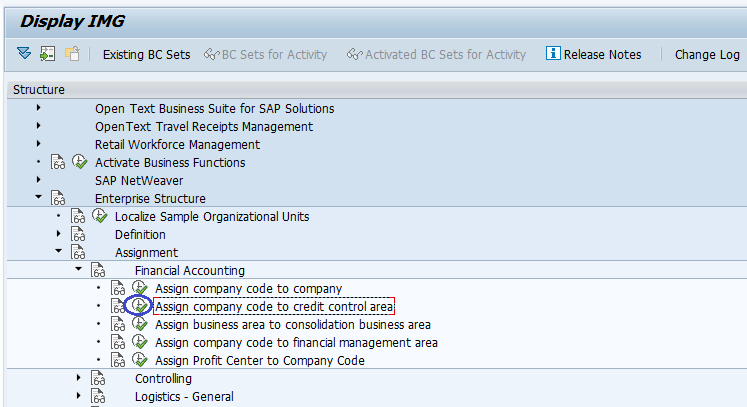Execute Assign company code to credit control area

(140, 306)
